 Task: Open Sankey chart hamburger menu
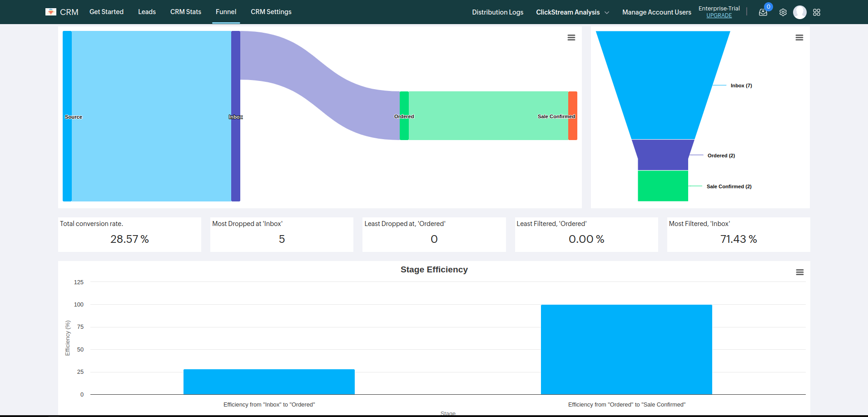tap(571, 38)
